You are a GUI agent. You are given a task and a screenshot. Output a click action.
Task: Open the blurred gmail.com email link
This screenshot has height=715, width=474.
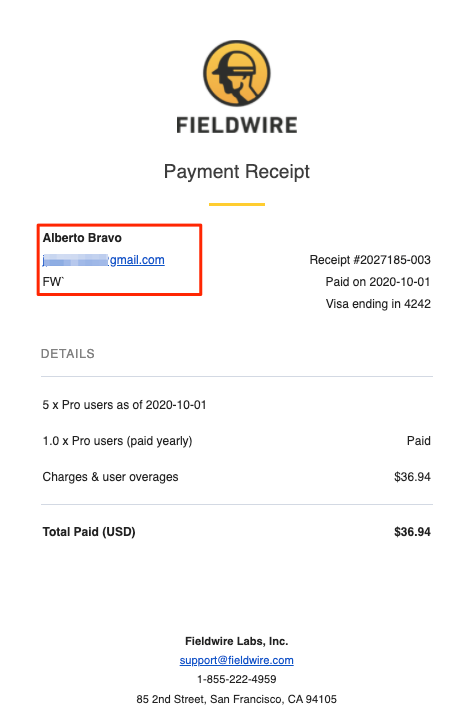(104, 260)
